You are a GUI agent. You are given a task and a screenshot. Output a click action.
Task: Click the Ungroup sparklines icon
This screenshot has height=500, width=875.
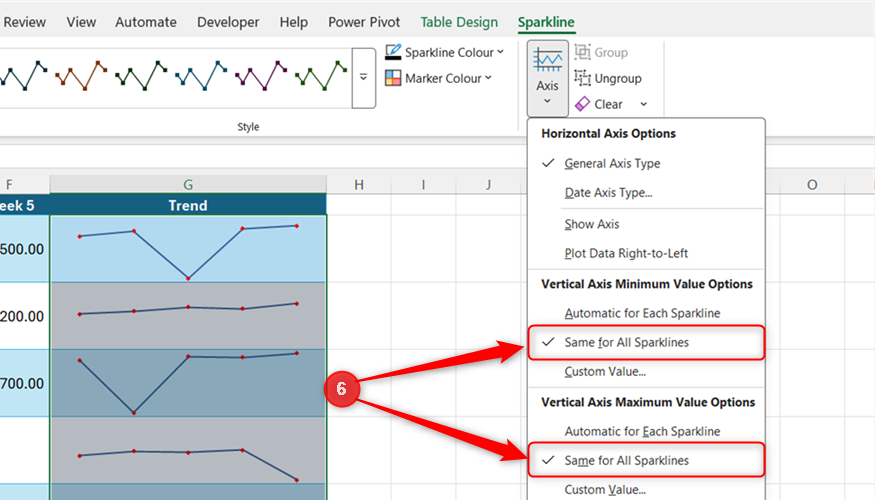[583, 78]
